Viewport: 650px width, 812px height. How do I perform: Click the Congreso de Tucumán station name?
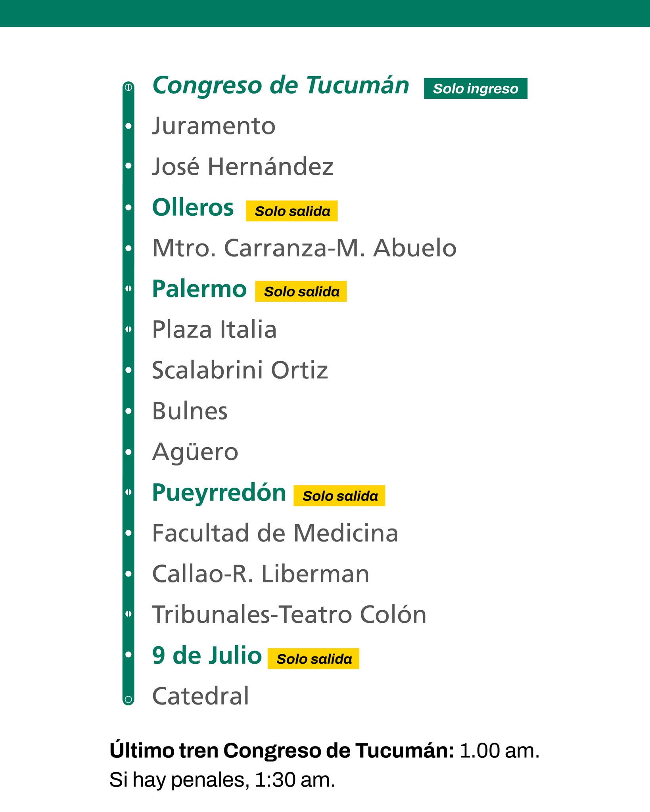click(280, 86)
